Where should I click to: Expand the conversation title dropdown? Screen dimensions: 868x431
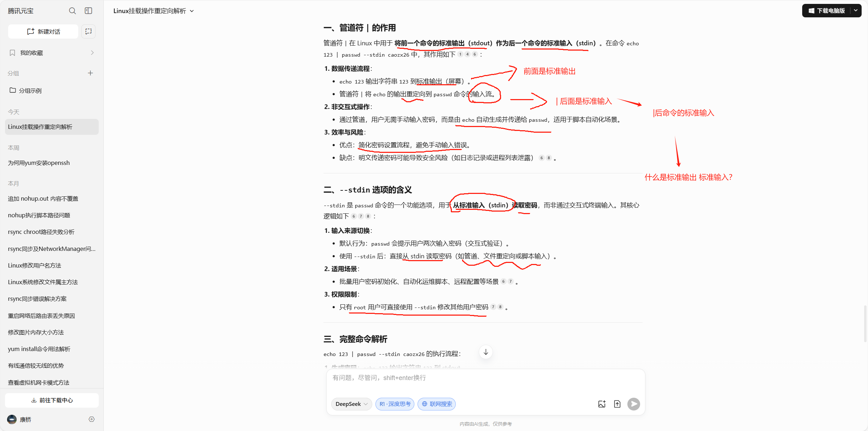click(192, 11)
